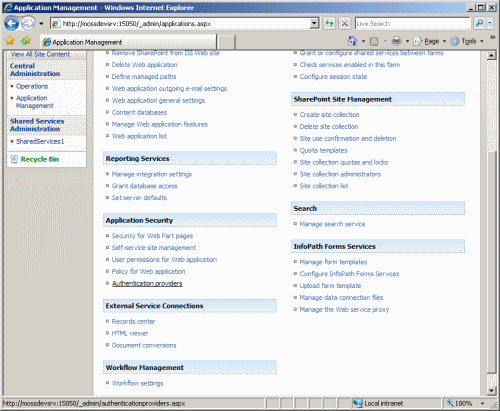Open Set server defaults
The width and height of the screenshot is (500, 411).
pos(139,198)
